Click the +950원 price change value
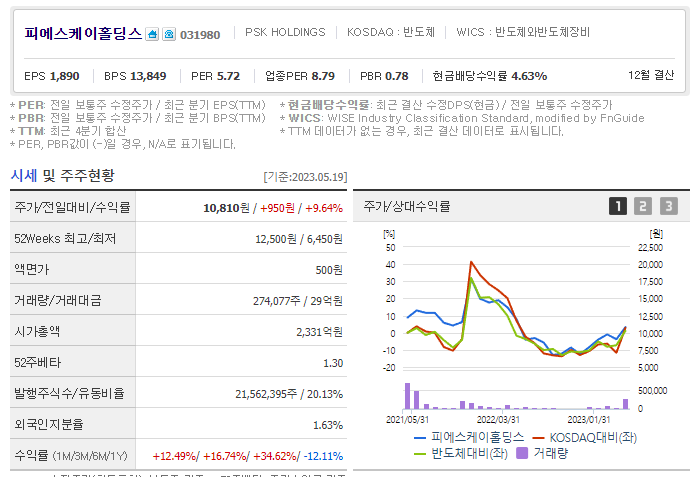This screenshot has width=700, height=477. [277, 208]
